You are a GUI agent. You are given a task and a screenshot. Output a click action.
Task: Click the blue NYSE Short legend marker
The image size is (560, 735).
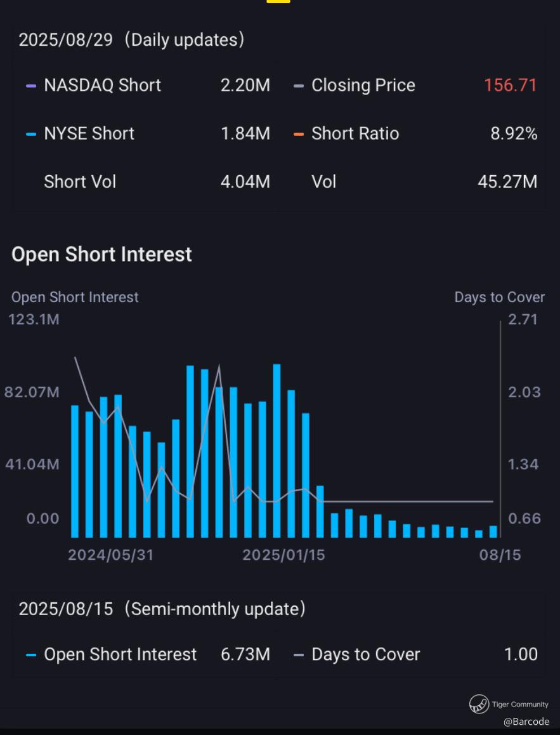[31, 134]
